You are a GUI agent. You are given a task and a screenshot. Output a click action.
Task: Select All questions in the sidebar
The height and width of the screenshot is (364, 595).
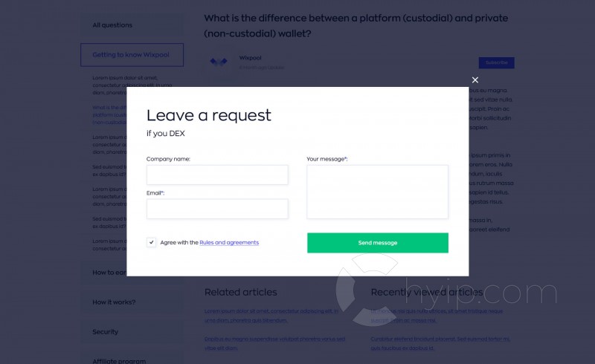click(112, 25)
